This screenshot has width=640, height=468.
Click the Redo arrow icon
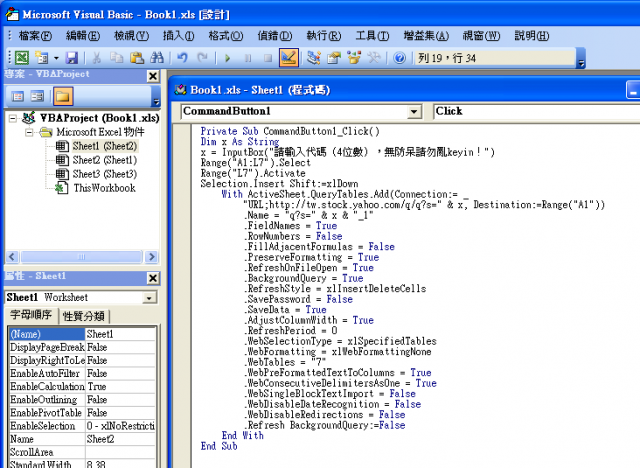coord(202,58)
